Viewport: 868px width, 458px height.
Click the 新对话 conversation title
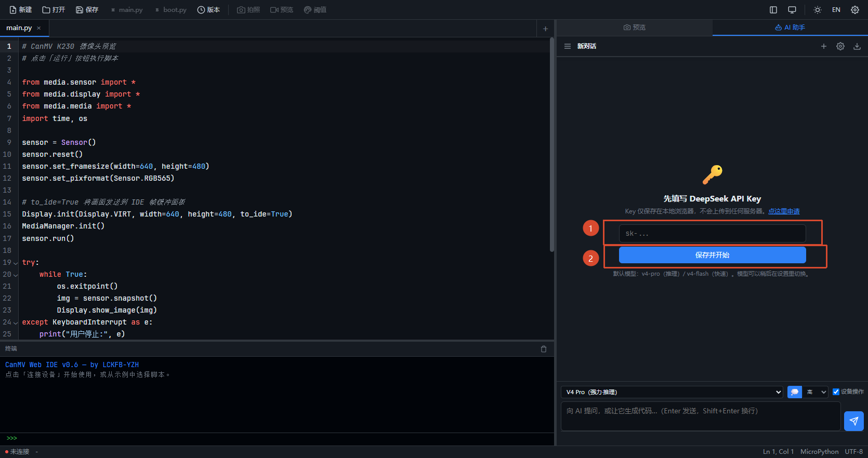click(586, 46)
